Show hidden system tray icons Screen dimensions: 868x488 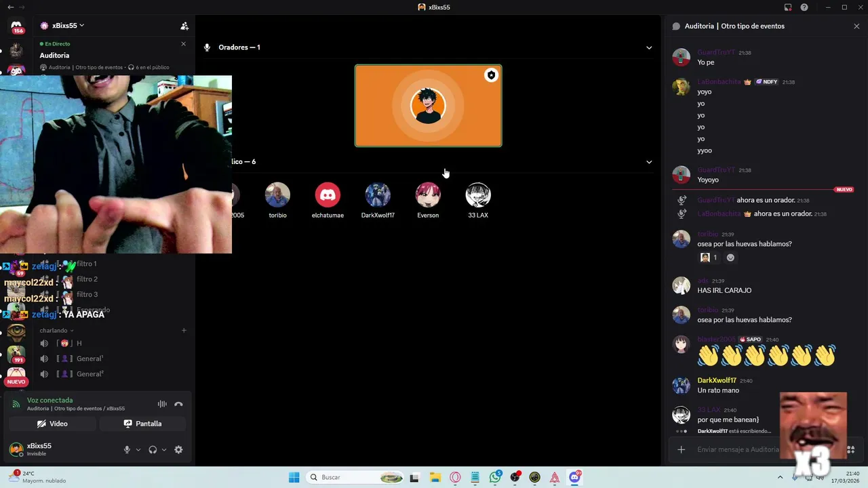780,477
